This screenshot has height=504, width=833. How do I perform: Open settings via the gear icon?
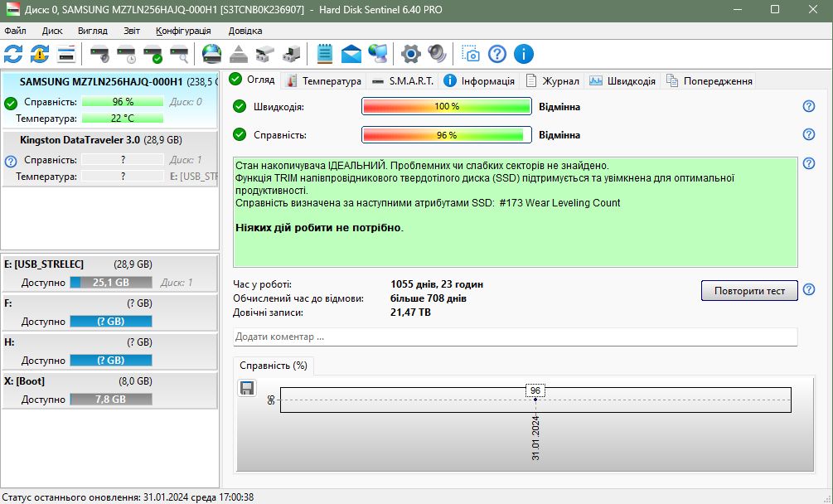410,54
